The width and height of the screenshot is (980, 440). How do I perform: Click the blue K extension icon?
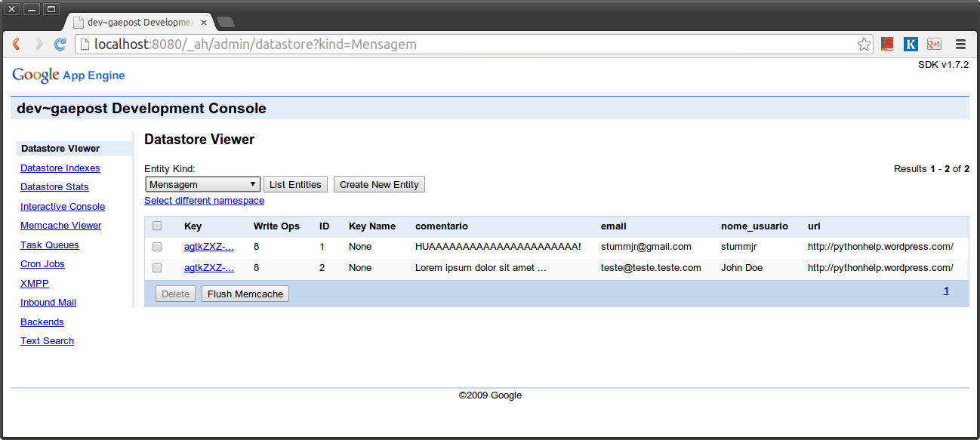coord(911,45)
